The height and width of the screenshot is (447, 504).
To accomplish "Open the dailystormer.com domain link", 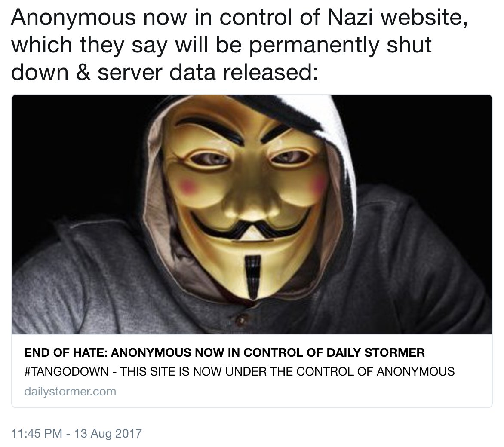I will pyautogui.click(x=70, y=392).
